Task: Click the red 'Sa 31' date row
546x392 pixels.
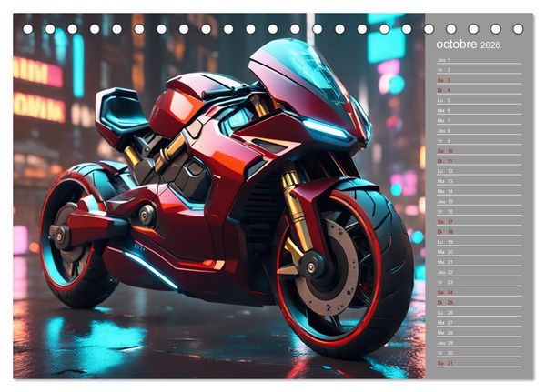Action: click(x=480, y=363)
